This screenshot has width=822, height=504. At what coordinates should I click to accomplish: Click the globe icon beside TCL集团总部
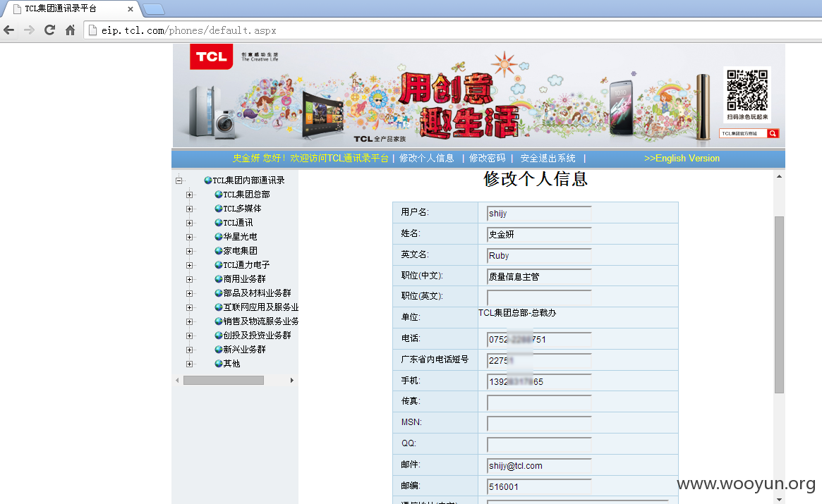[x=219, y=195]
